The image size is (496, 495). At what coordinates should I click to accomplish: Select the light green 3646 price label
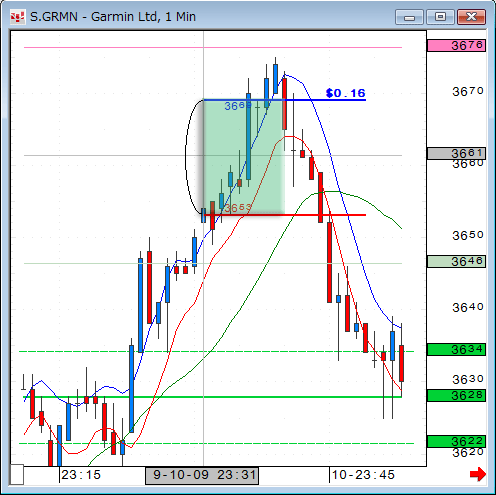(x=456, y=262)
